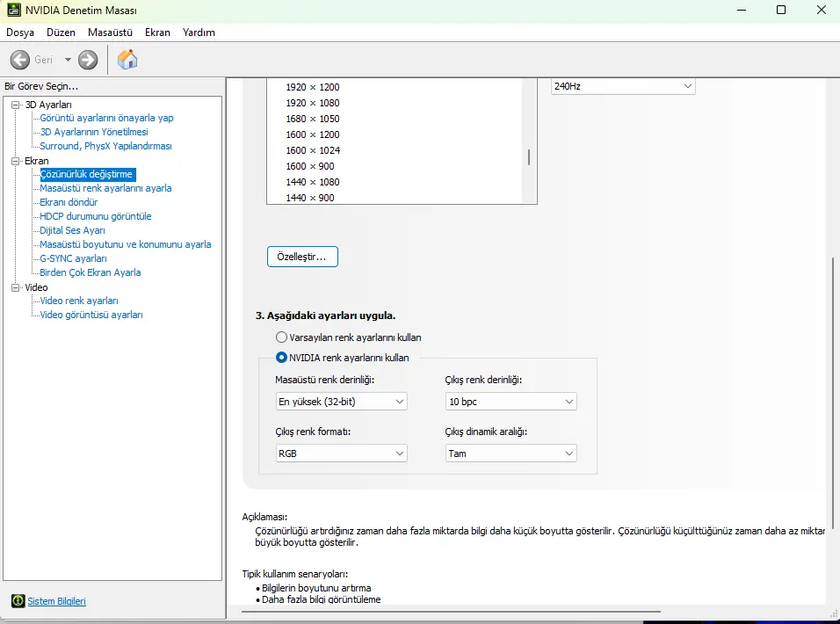Select resolution 1440 × 1080
This screenshot has width=840, height=624.
[x=312, y=182]
